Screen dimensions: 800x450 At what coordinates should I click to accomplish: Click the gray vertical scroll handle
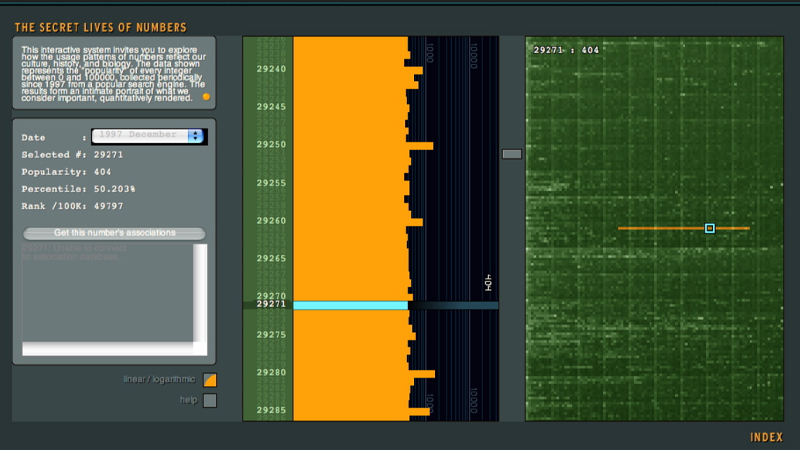tap(511, 154)
